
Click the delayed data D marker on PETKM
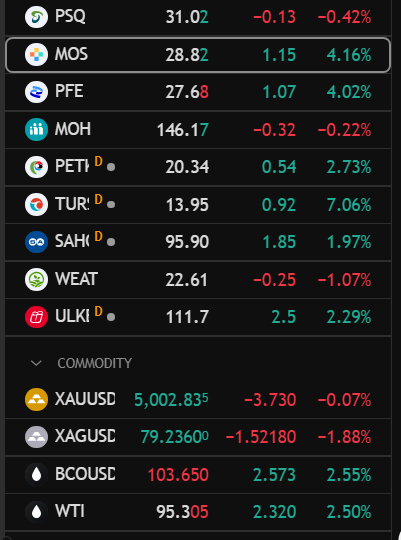click(99, 162)
